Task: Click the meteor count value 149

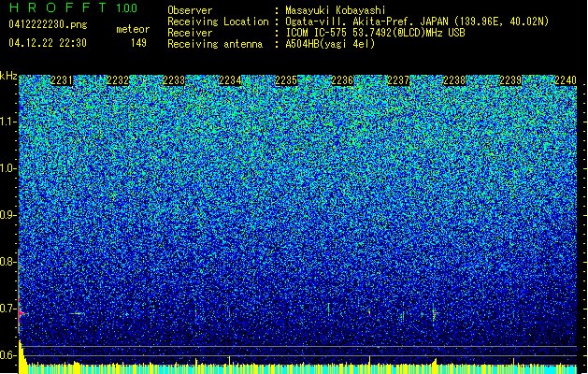Action: [138, 43]
